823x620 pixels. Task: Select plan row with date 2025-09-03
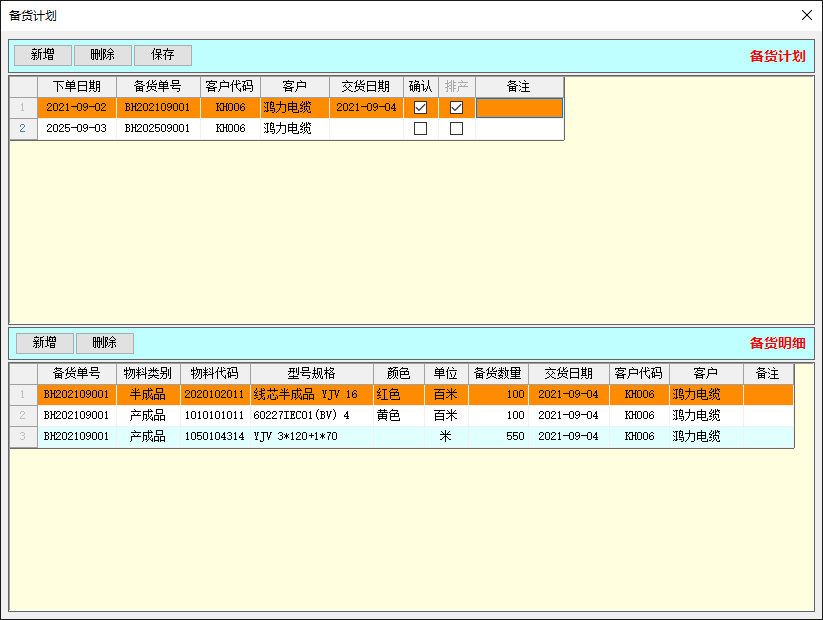point(77,129)
